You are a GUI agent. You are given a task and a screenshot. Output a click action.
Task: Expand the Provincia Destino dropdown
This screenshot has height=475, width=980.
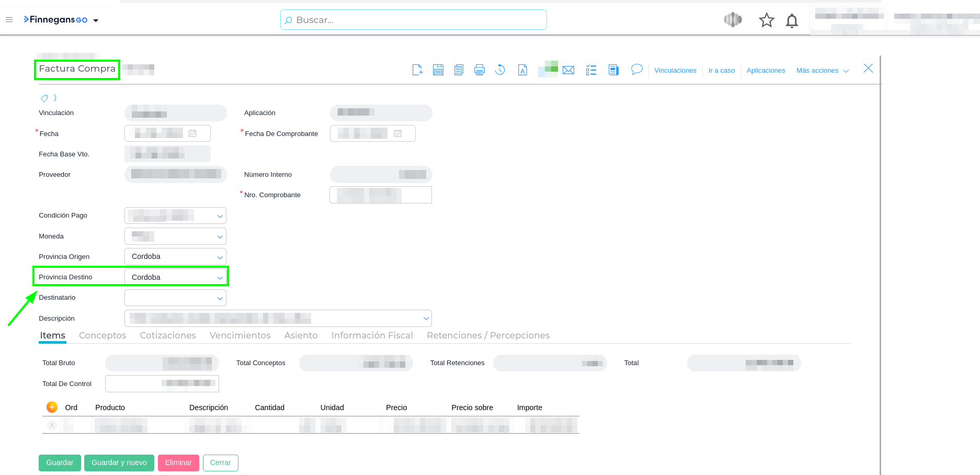click(x=220, y=278)
